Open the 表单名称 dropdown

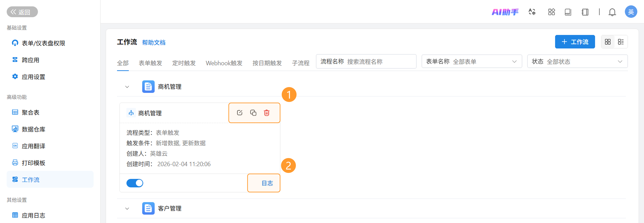[471, 62]
